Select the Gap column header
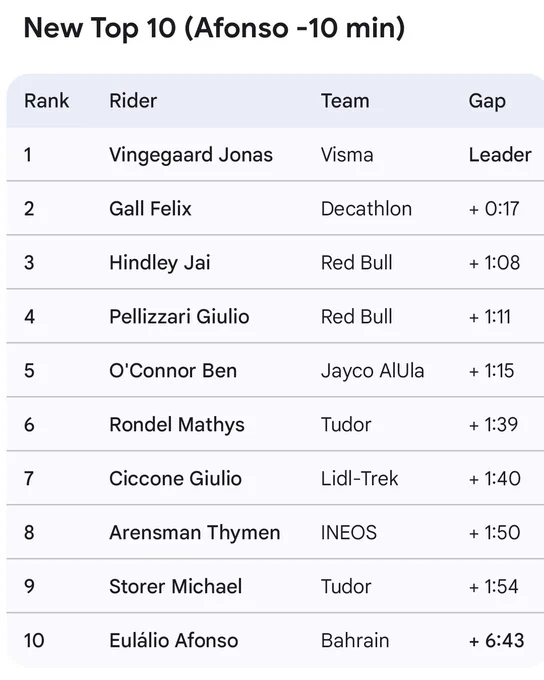This screenshot has width=544, height=680. click(x=487, y=102)
